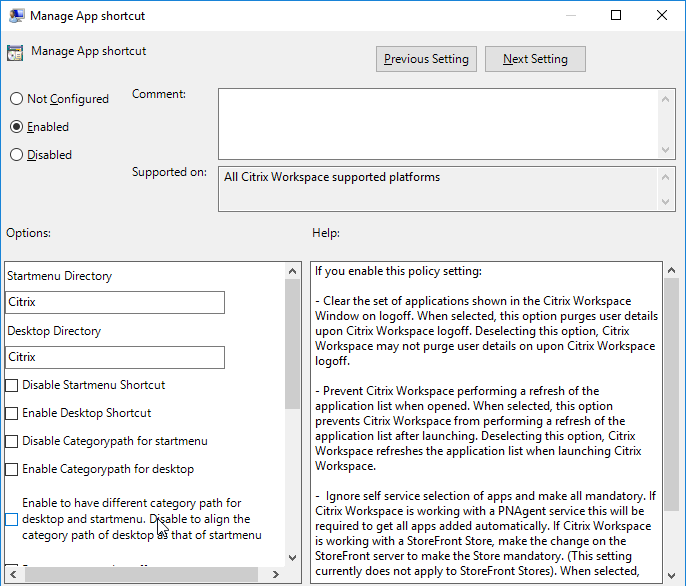Screen dimensions: 686x586
Task: Select the Enabled radio button
Action: pos(16,127)
